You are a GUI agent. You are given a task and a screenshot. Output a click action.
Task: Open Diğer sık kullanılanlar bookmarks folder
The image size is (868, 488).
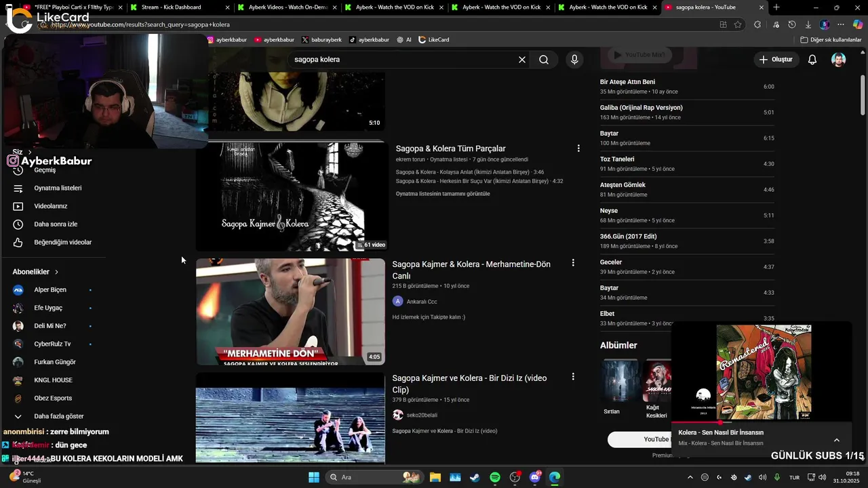[831, 40]
